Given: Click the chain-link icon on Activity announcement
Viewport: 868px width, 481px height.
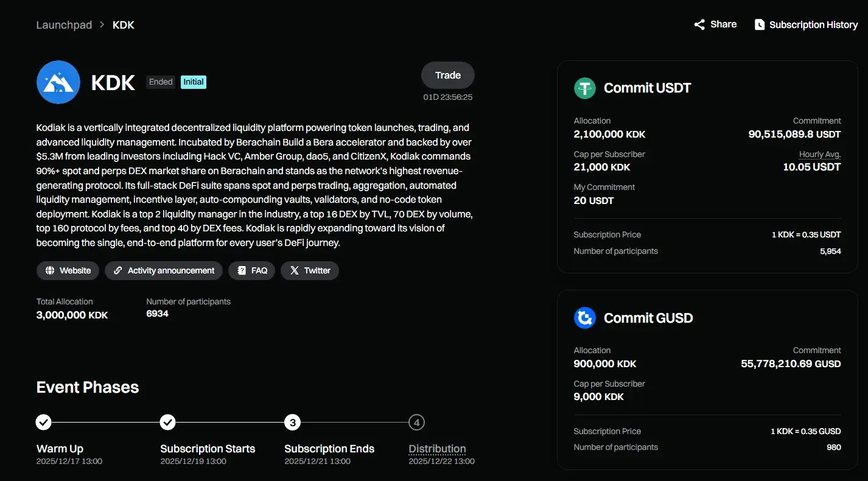Looking at the screenshot, I should click(x=118, y=270).
